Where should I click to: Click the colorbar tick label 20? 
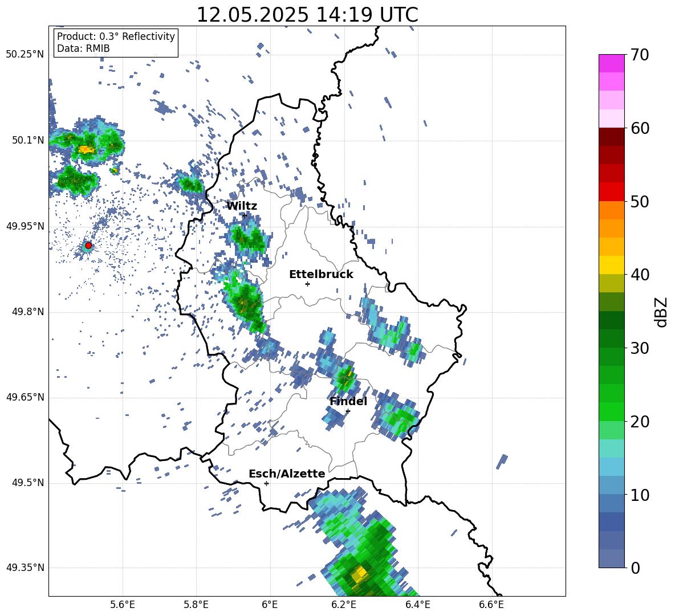[640, 421]
